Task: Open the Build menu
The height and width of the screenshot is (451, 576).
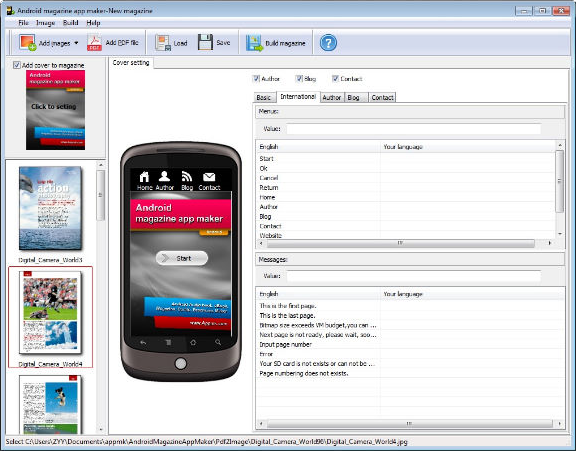Action: click(x=71, y=23)
